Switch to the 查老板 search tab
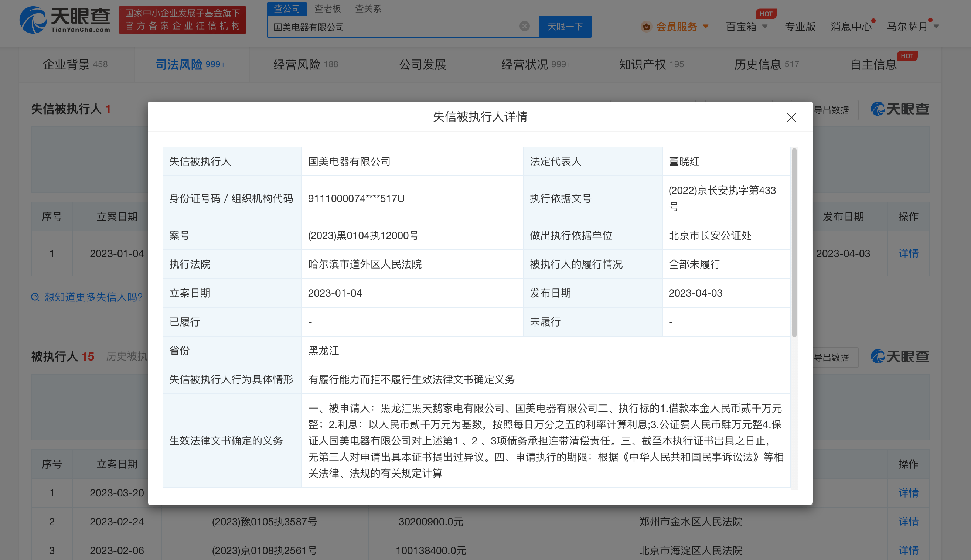This screenshot has width=971, height=560. [x=328, y=8]
